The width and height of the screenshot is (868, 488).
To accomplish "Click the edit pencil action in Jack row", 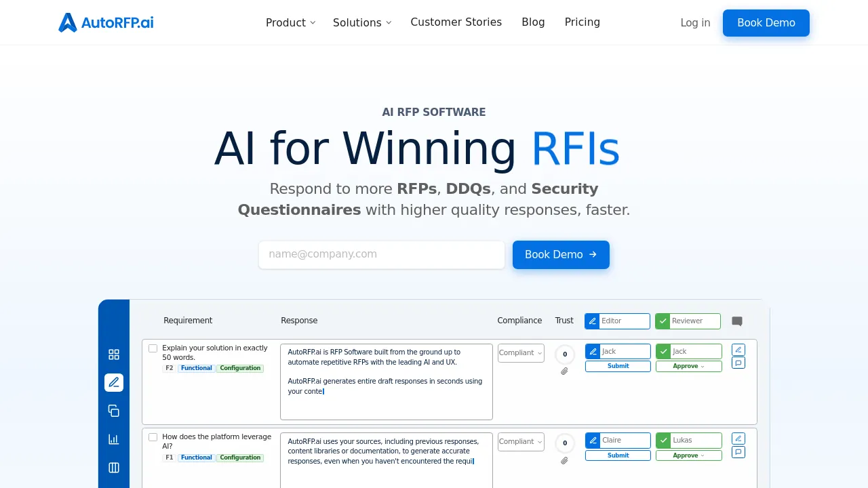I will pyautogui.click(x=738, y=350).
